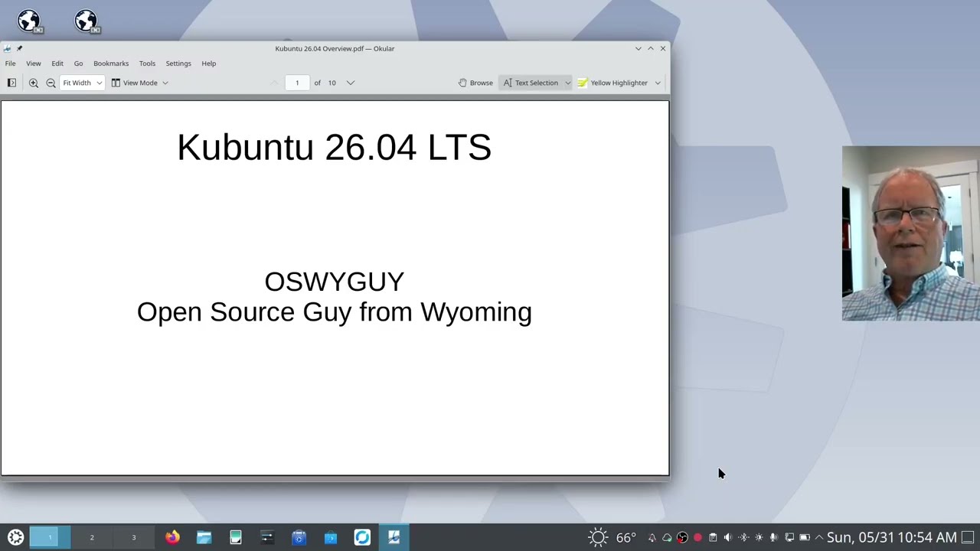The height and width of the screenshot is (551, 980).
Task: Open the View Mode dropdown
Action: click(139, 83)
